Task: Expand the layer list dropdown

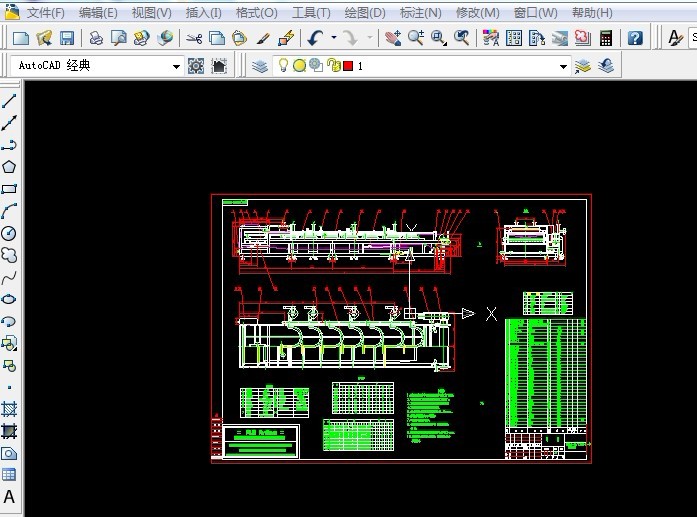Action: tap(563, 67)
